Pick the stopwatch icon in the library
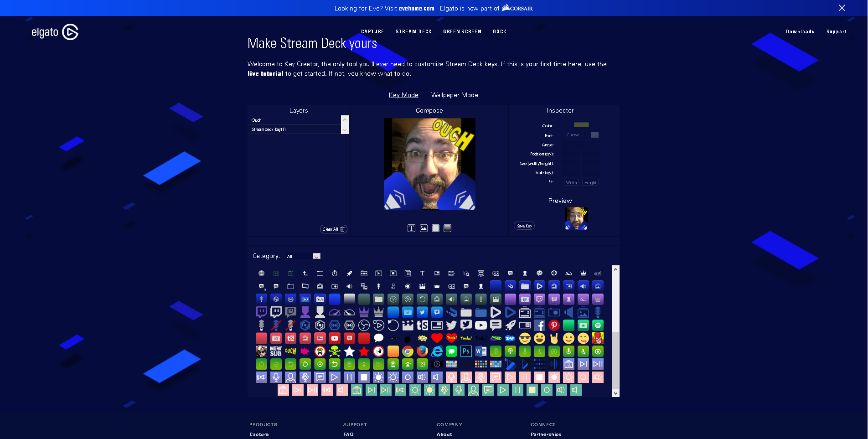The width and height of the screenshot is (868, 439). tap(335, 274)
